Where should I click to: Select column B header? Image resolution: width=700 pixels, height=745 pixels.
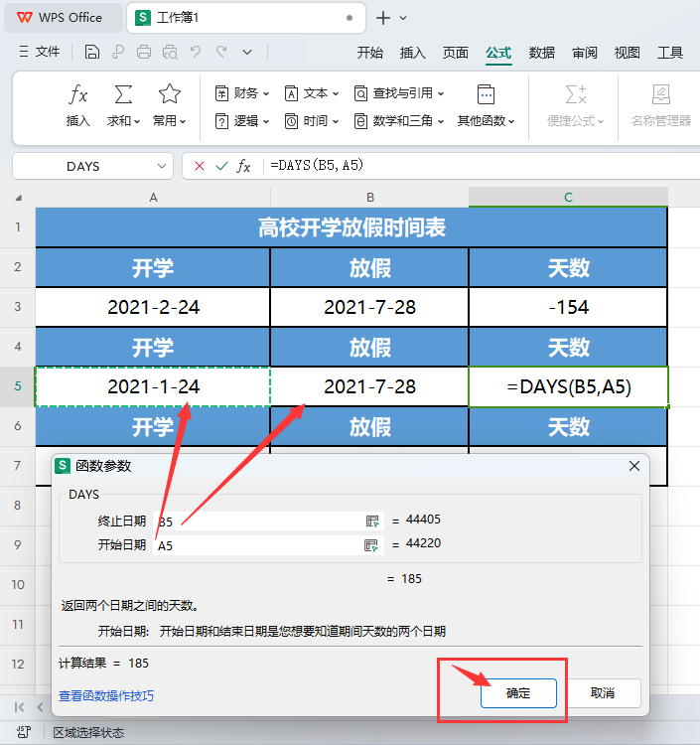(x=369, y=198)
